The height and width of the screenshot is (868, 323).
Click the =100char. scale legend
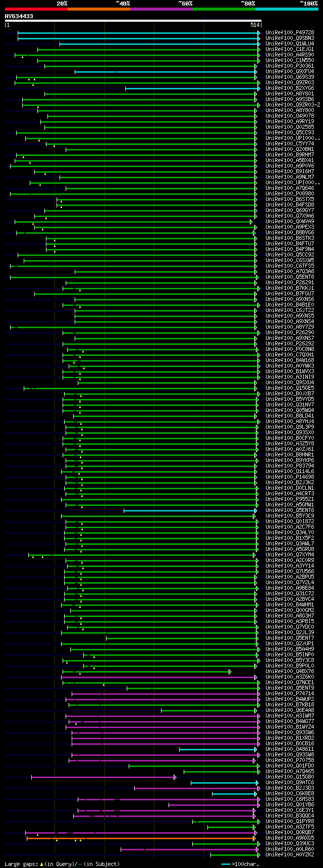pyautogui.click(x=240, y=864)
